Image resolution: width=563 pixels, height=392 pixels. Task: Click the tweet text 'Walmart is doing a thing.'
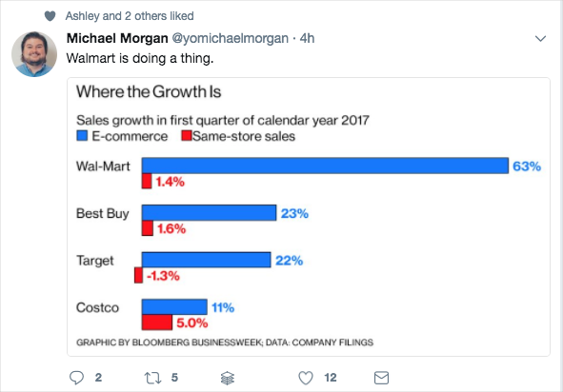pos(140,58)
